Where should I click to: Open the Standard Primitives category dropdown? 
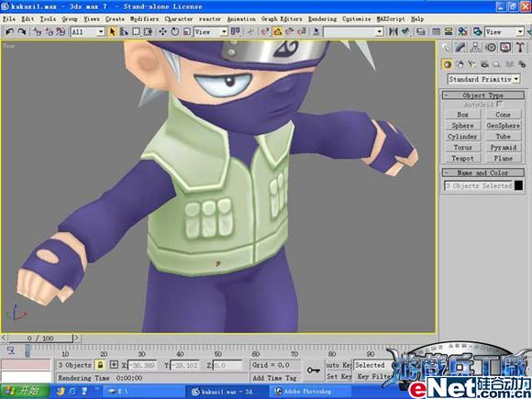click(x=483, y=80)
